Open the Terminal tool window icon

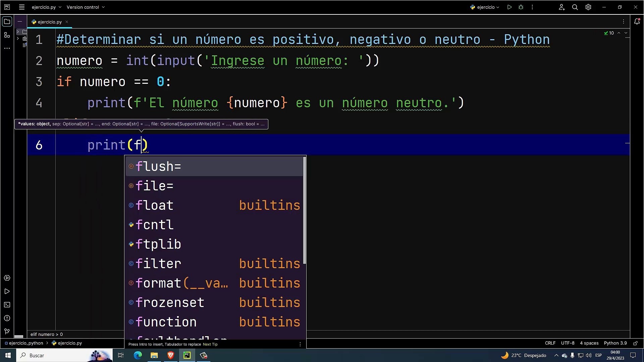7,305
